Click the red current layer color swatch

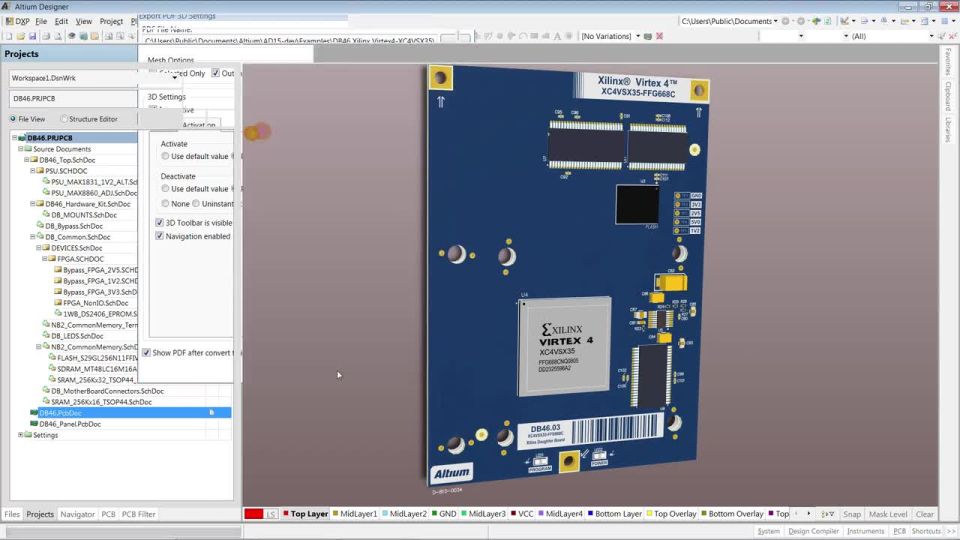[253, 514]
